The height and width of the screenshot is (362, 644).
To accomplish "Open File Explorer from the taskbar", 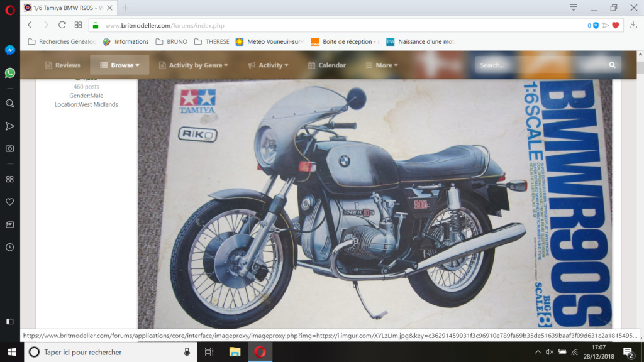I will tap(235, 352).
